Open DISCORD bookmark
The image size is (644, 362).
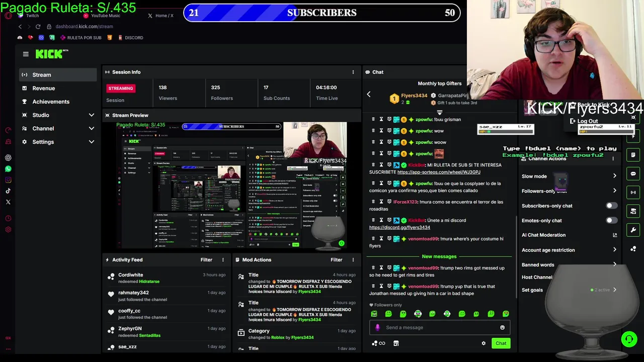131,38
